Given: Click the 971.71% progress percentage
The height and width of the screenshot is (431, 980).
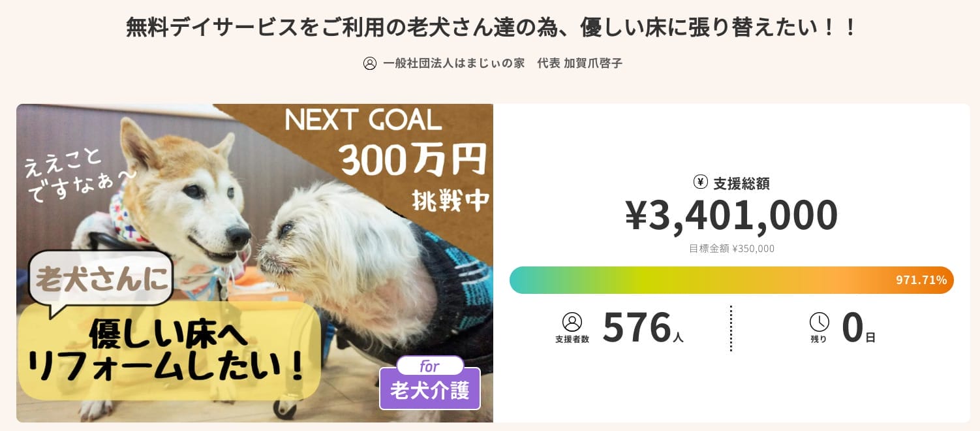Looking at the screenshot, I should 921,280.
